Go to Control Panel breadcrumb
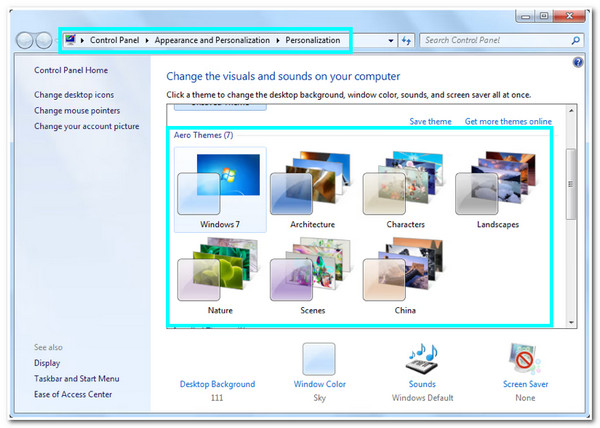The height and width of the screenshot is (428, 600). (114, 40)
